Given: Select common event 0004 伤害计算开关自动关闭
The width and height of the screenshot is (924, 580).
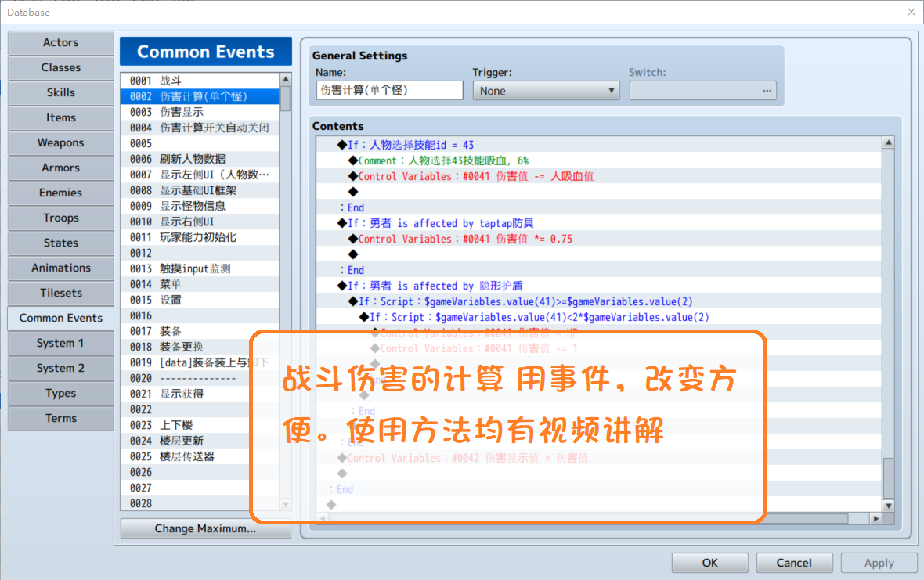Looking at the screenshot, I should [200, 128].
